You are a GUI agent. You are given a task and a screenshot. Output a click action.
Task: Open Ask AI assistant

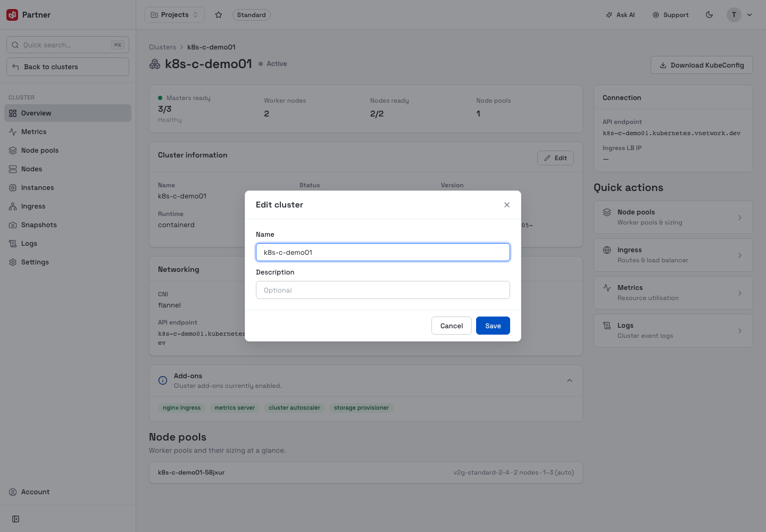click(620, 15)
